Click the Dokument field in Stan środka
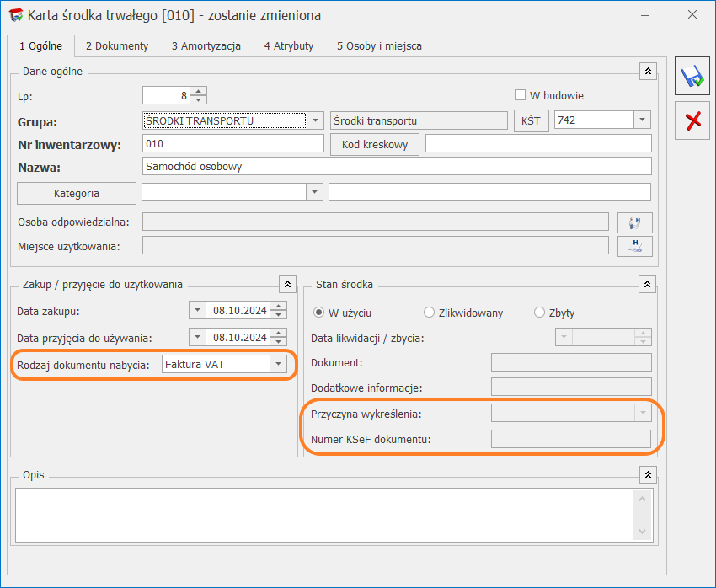The image size is (716, 588). 571,362
